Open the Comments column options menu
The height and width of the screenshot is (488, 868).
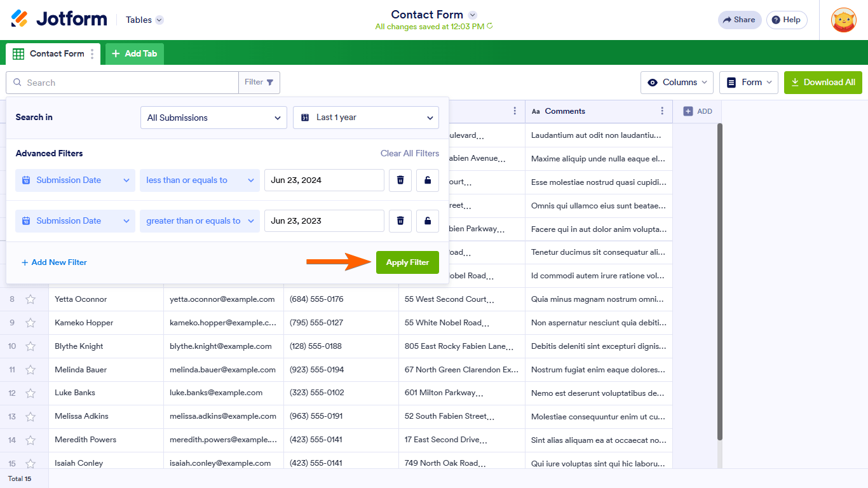click(662, 111)
